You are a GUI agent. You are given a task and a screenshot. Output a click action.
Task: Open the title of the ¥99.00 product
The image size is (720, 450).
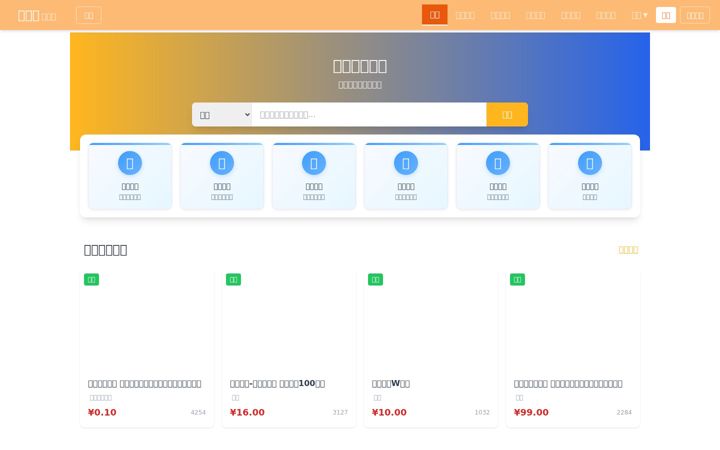point(568,383)
